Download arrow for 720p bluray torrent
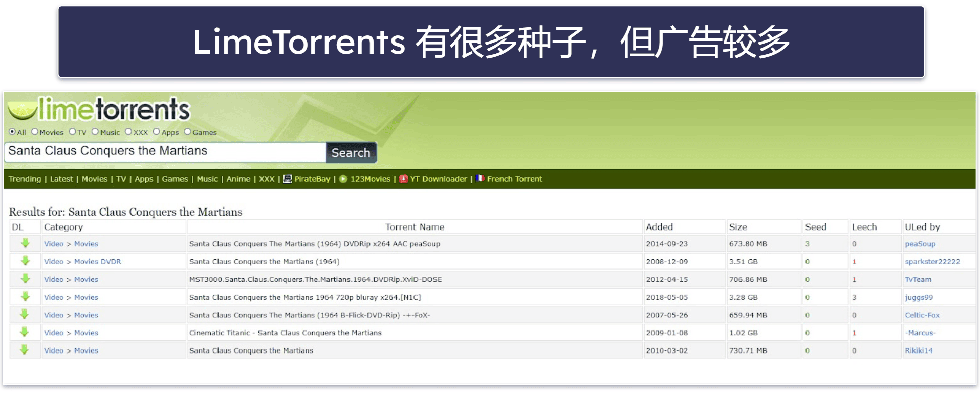The width and height of the screenshot is (980, 393). coord(25,297)
